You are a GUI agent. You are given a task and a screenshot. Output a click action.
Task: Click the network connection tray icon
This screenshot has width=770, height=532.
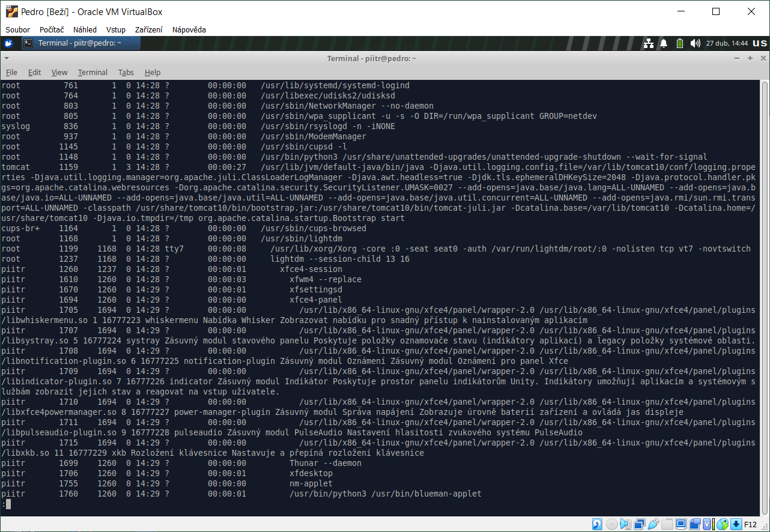(x=649, y=43)
